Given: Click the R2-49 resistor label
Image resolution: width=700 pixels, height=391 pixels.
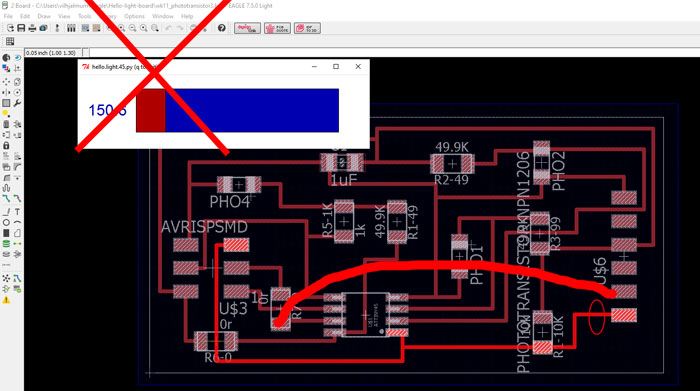Looking at the screenshot, I should pos(451,180).
